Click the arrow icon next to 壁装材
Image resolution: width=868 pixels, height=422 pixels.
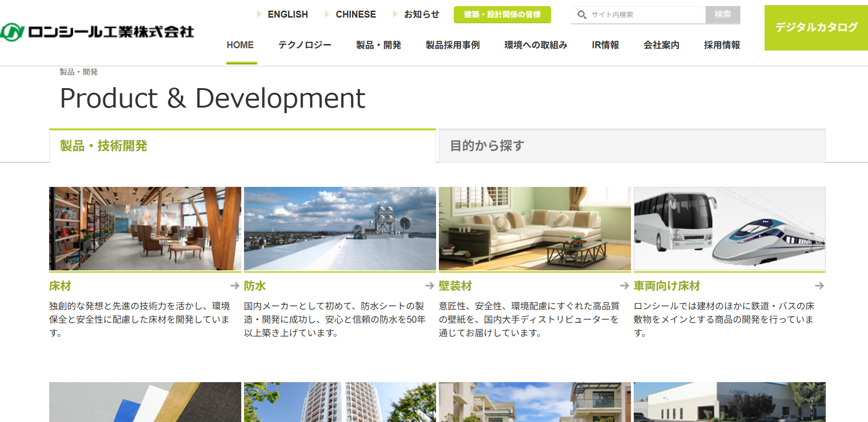tap(624, 286)
